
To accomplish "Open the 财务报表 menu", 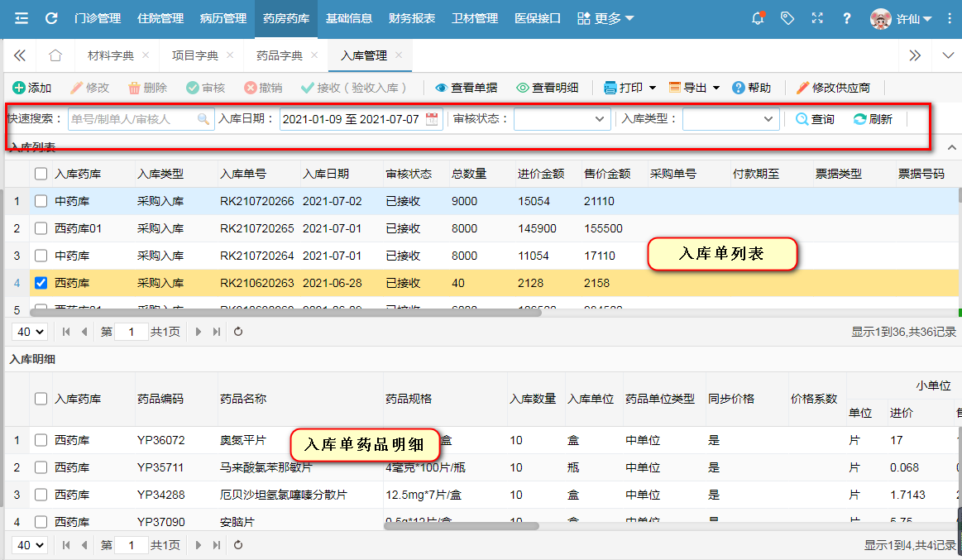I will coord(411,18).
